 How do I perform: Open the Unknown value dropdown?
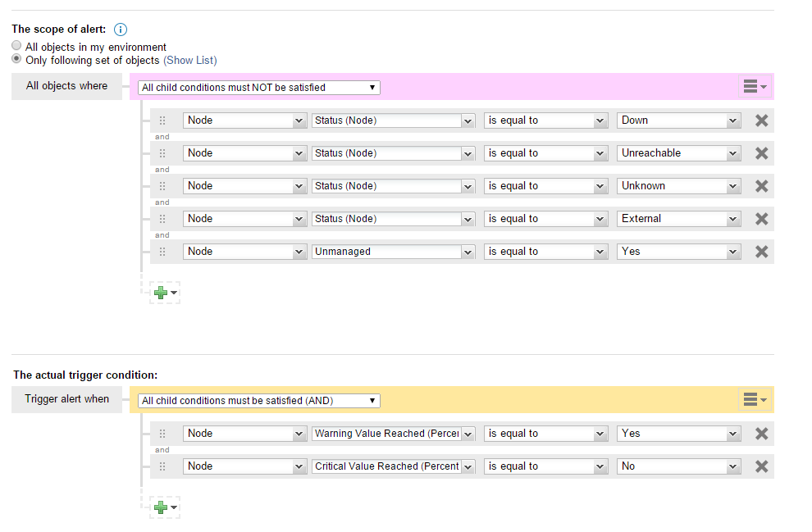point(678,186)
